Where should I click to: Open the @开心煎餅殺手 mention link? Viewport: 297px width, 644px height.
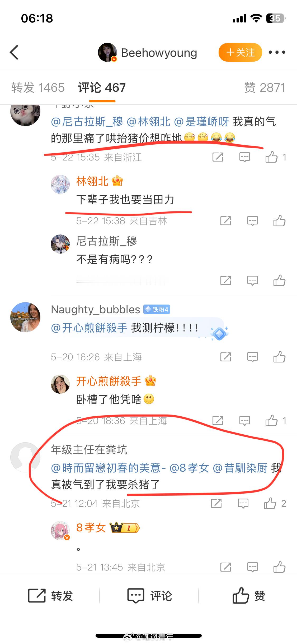pyautogui.click(x=89, y=328)
